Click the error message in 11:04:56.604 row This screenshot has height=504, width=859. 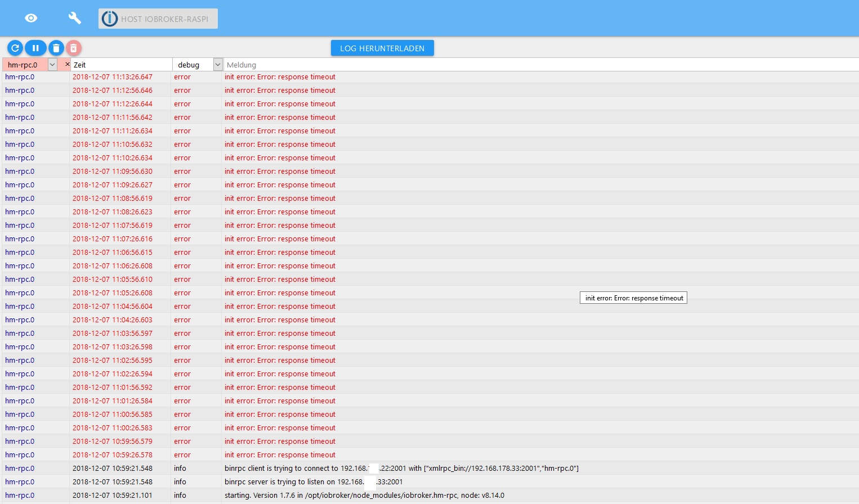280,307
